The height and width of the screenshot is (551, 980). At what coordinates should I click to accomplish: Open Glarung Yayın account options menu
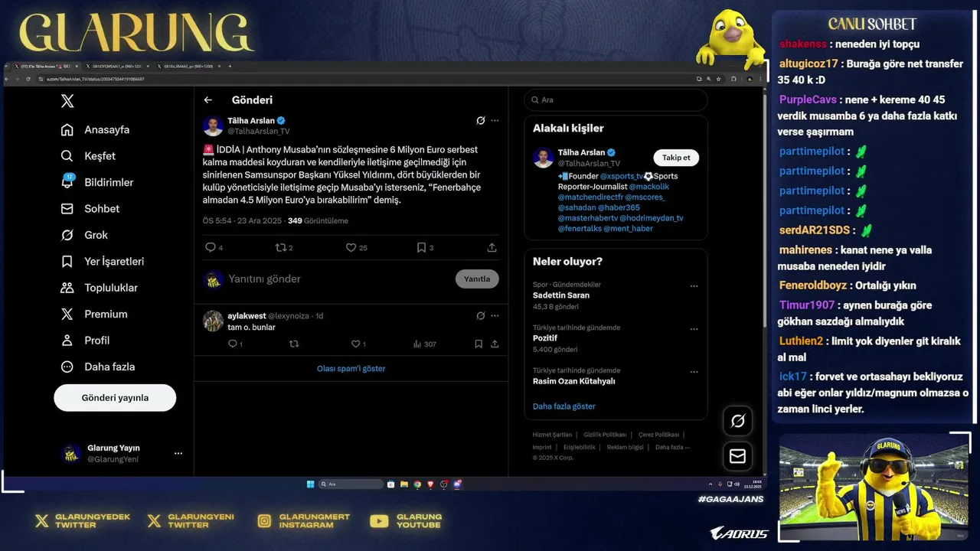coord(178,453)
